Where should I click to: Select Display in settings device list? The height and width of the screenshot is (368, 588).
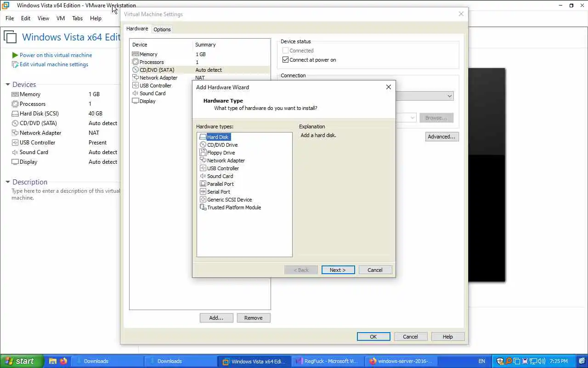coord(161,101)
